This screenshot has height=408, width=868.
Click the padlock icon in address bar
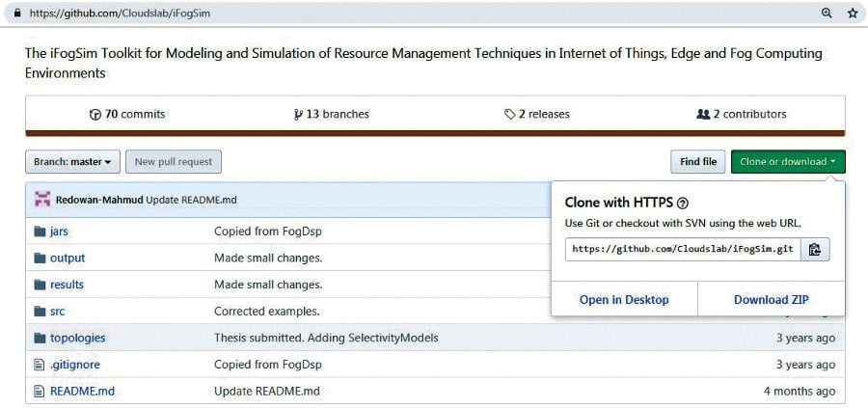pos(15,14)
